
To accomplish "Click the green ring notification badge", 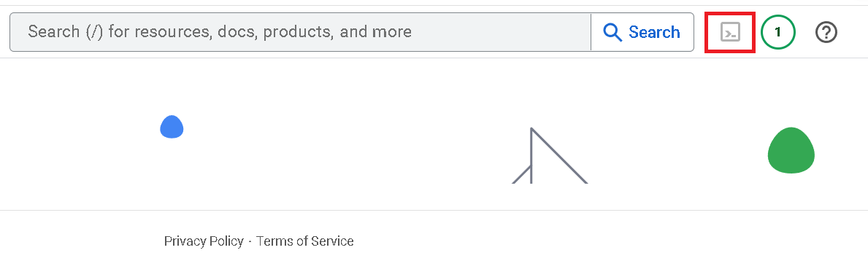I will click(x=777, y=33).
